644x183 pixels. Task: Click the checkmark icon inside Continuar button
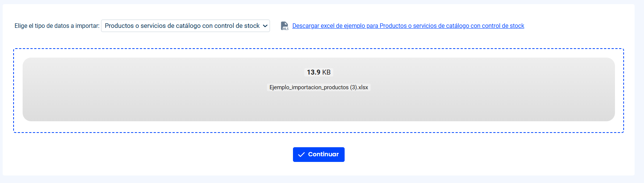[301, 154]
